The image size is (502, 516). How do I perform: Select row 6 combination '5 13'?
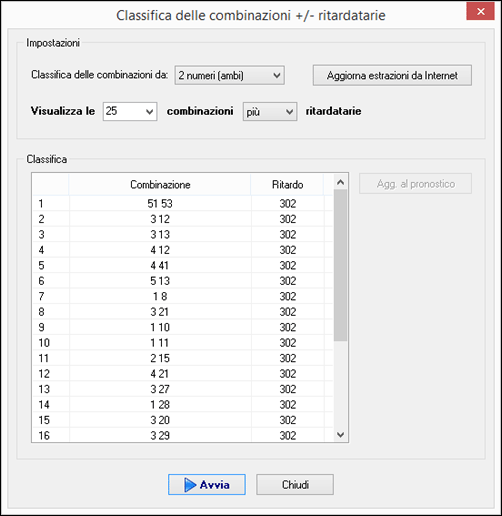tap(160, 281)
